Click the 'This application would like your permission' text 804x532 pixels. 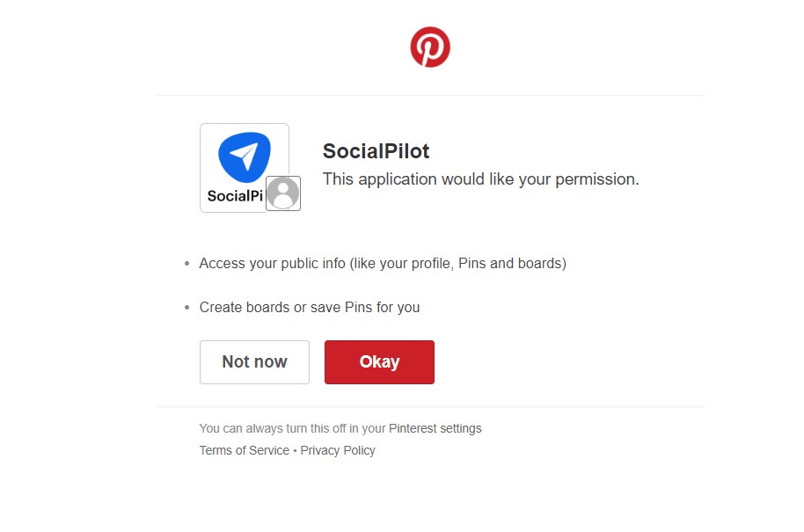click(x=481, y=179)
